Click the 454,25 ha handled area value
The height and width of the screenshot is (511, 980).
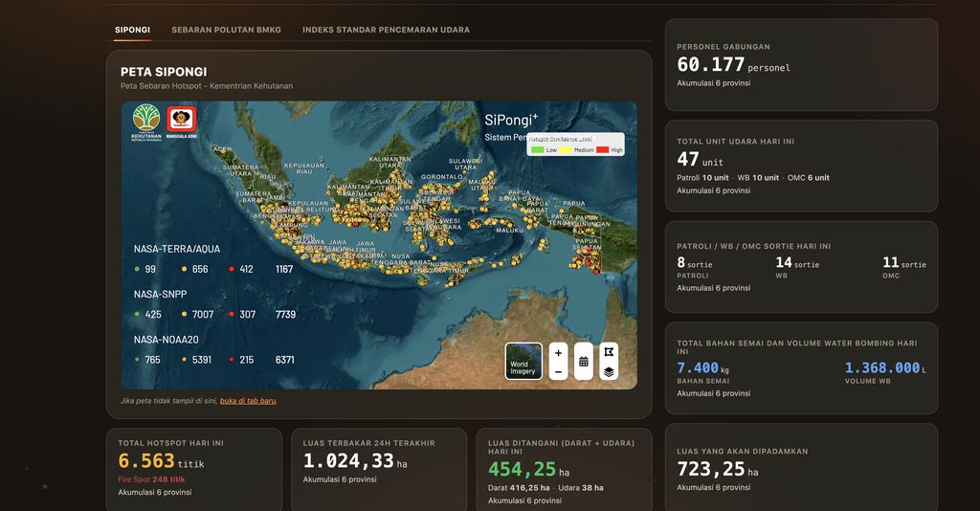click(528, 470)
